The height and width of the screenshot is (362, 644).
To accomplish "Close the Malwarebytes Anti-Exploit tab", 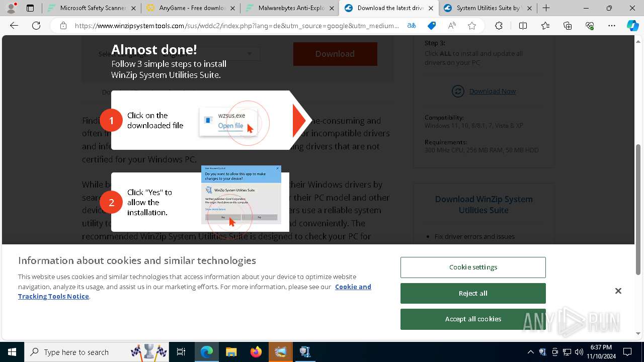I will coord(332,8).
